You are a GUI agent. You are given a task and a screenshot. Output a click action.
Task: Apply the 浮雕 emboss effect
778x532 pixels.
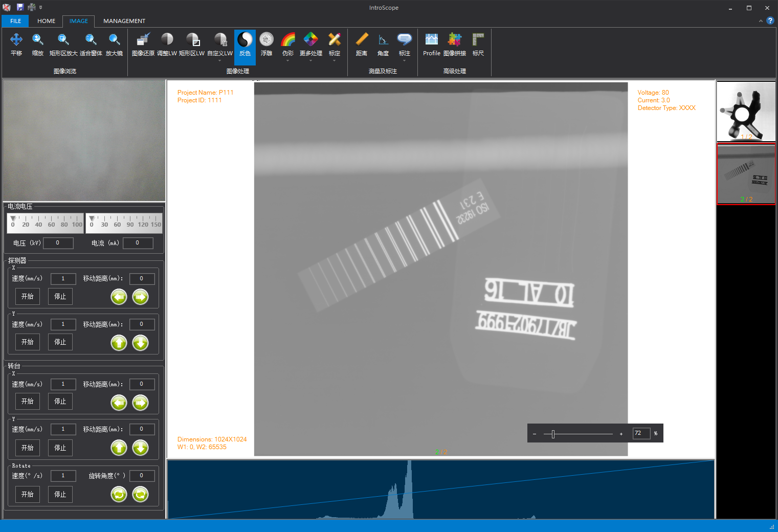pos(266,45)
